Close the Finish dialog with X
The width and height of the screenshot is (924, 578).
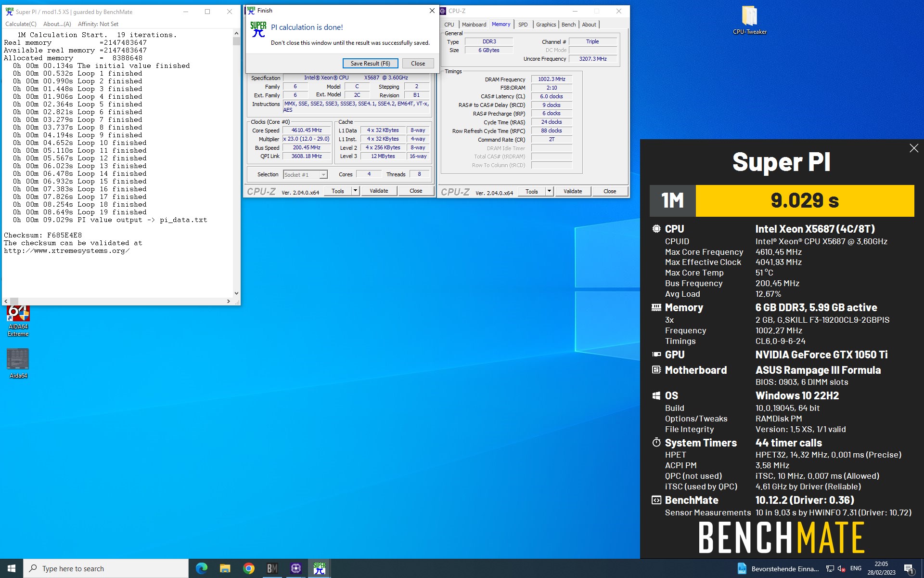[432, 10]
